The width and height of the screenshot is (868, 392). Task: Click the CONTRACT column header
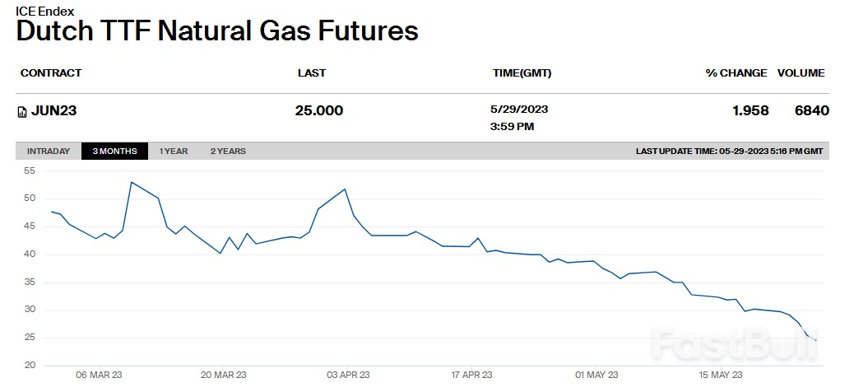51,72
